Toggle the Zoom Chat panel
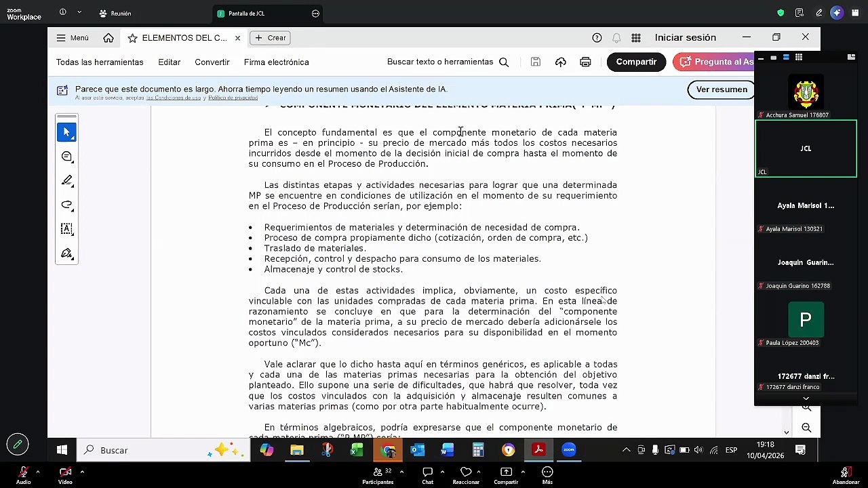Screen dimensions: 868x488 pos(427,475)
